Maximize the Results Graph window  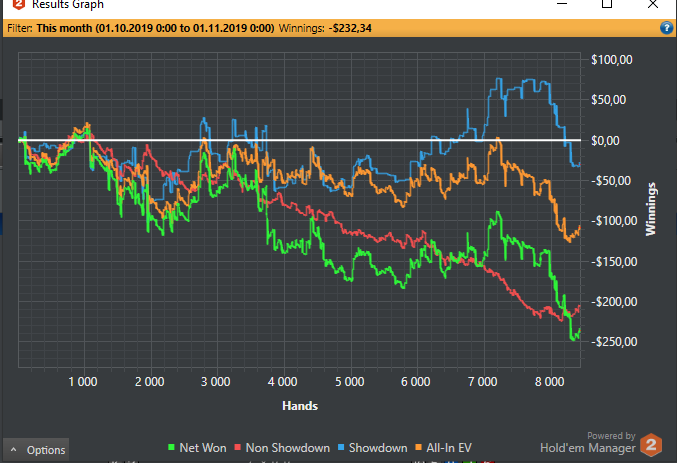pos(607,3)
